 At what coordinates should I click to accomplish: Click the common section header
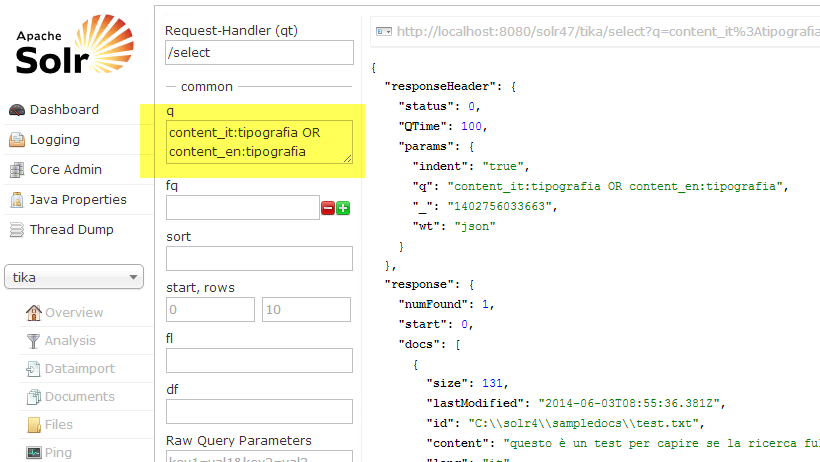(207, 87)
